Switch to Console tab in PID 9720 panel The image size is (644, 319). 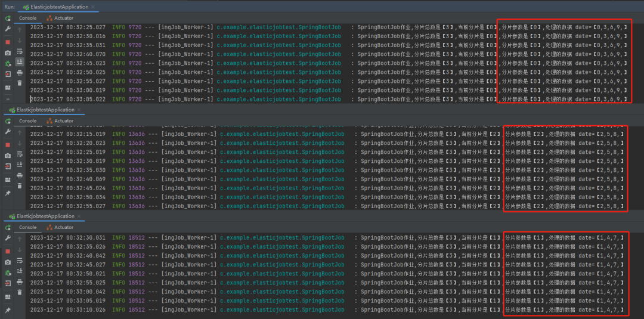click(28, 18)
